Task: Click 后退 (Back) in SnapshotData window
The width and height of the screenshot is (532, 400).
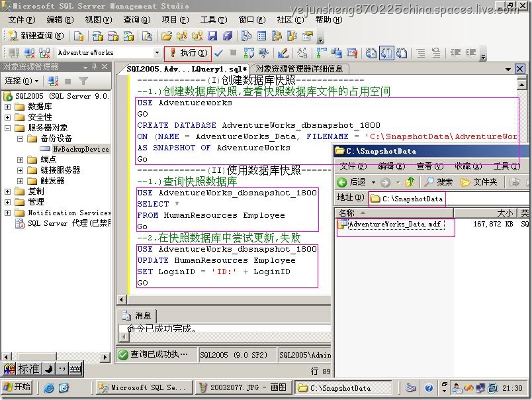Action: pos(352,182)
